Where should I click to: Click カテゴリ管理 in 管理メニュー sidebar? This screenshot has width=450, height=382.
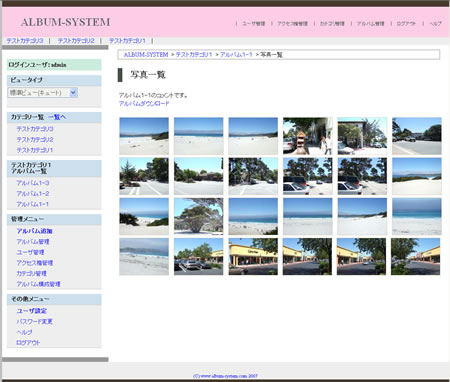coord(32,274)
